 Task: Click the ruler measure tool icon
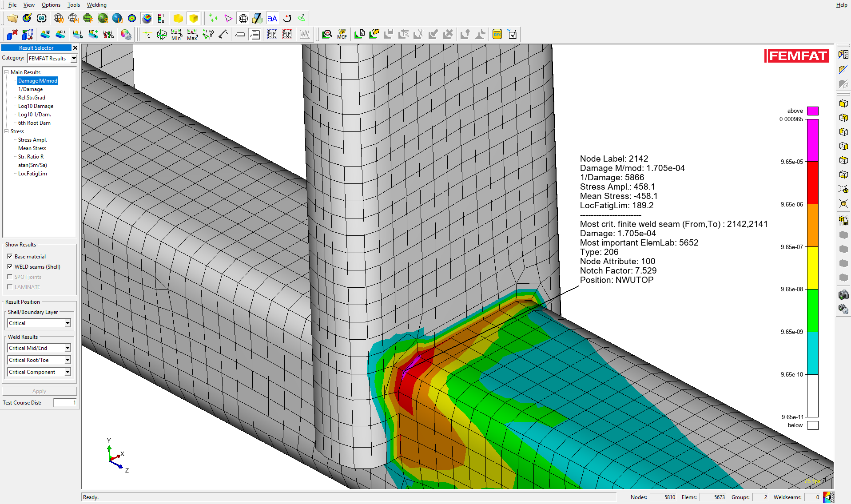tap(223, 35)
